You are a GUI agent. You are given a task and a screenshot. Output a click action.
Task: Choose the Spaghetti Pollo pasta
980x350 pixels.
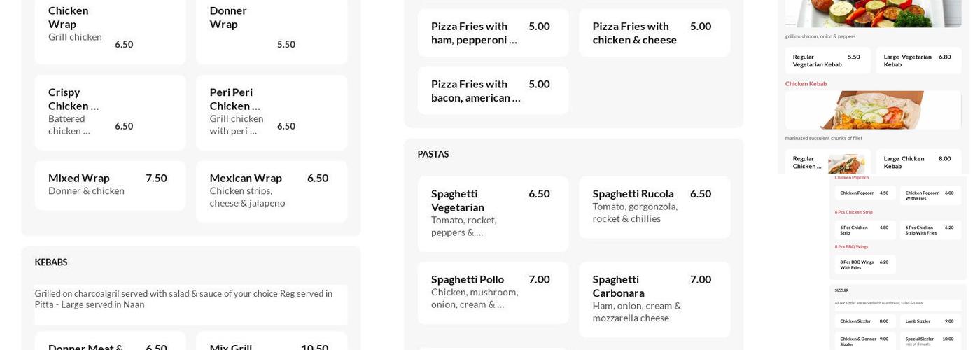[x=493, y=293]
